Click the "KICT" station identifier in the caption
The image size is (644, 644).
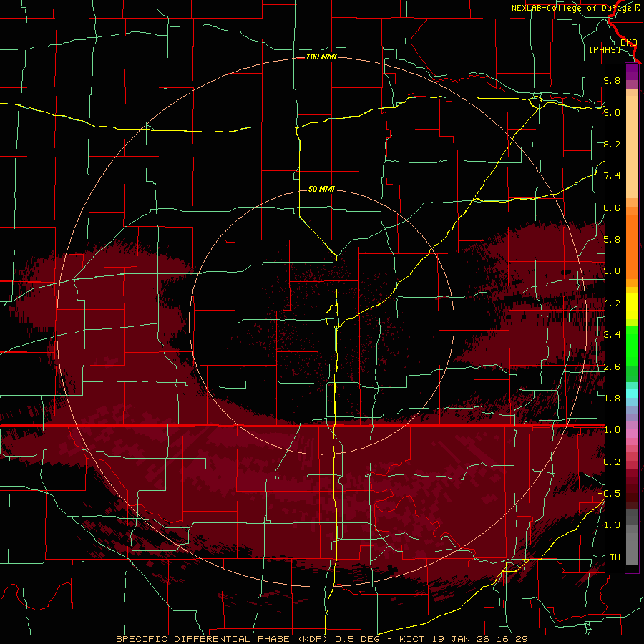click(x=412, y=639)
